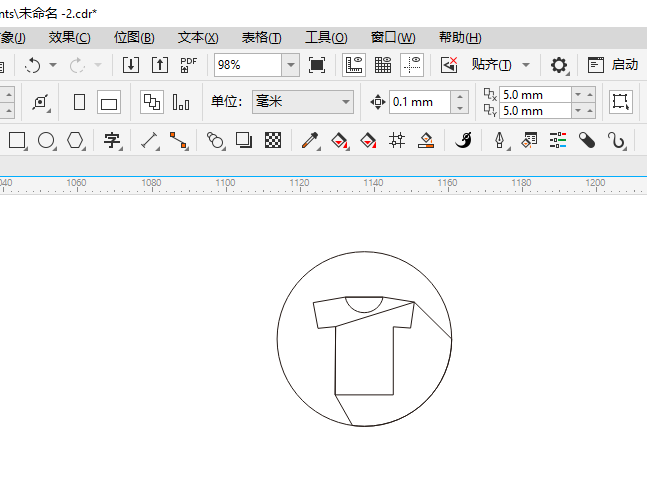Toggle the Show grid button
This screenshot has width=647, height=502.
(x=383, y=65)
